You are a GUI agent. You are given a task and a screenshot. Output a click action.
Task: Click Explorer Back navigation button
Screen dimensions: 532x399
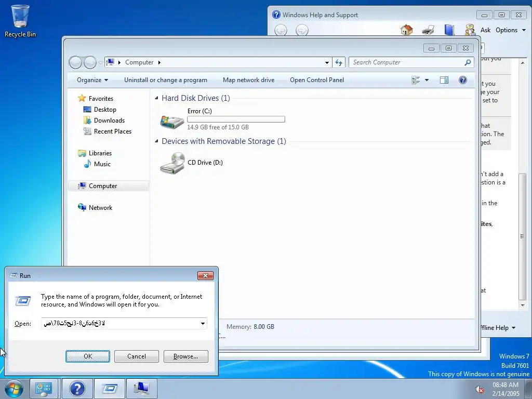click(x=75, y=62)
